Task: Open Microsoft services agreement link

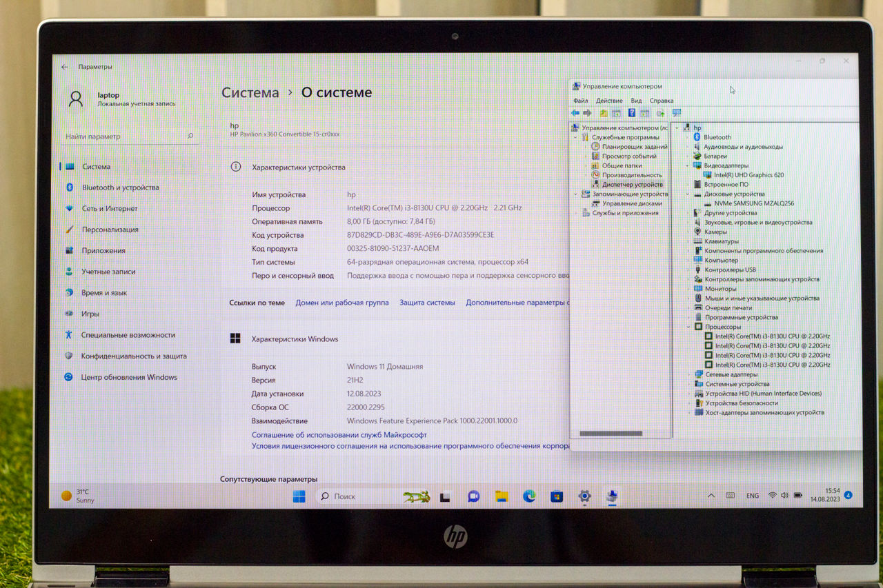Action: pos(339,435)
